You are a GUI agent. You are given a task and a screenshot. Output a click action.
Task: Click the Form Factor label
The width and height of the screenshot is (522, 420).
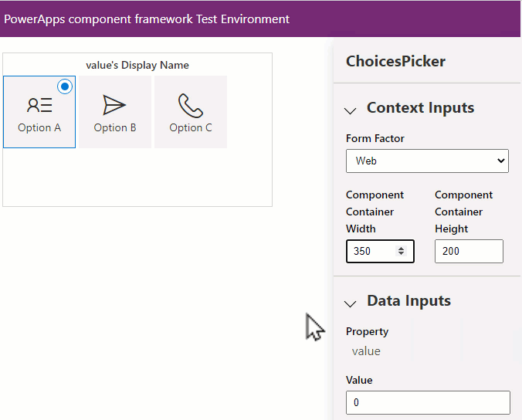tap(375, 138)
